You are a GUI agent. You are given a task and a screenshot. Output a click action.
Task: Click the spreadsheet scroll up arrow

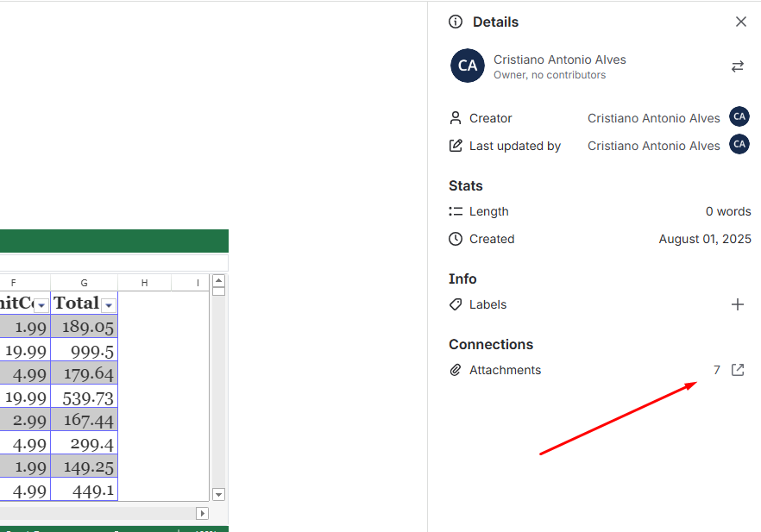(218, 280)
